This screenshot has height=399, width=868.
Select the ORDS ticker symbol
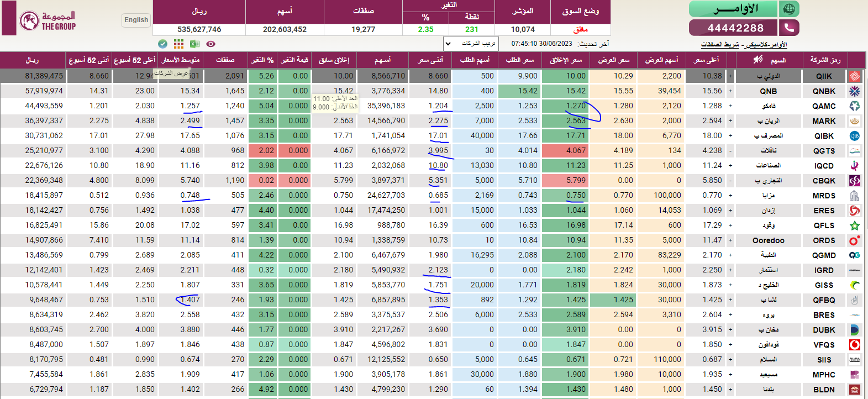(x=824, y=240)
